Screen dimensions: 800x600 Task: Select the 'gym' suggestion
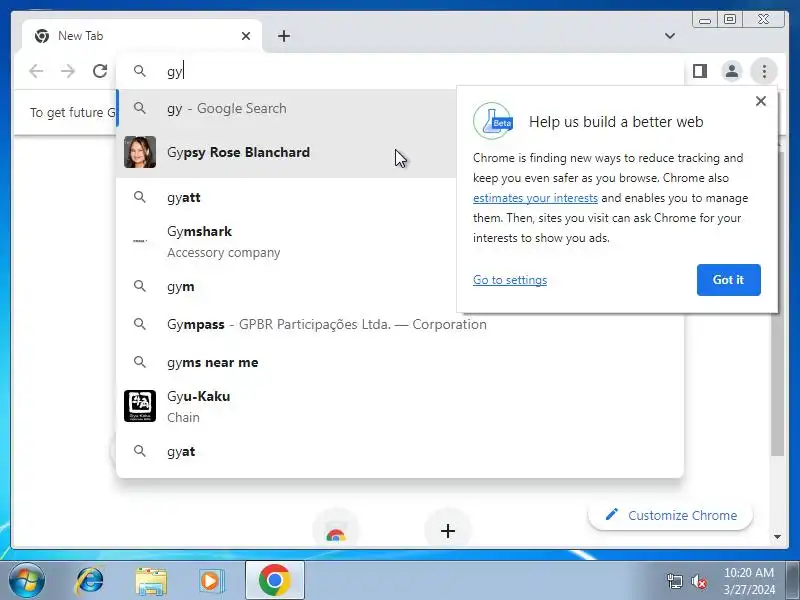(x=286, y=286)
